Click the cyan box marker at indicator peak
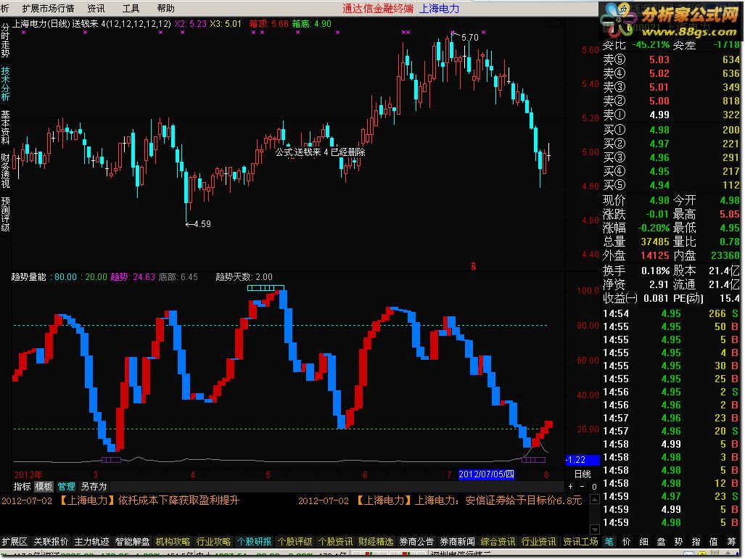745x560 pixels. point(266,288)
